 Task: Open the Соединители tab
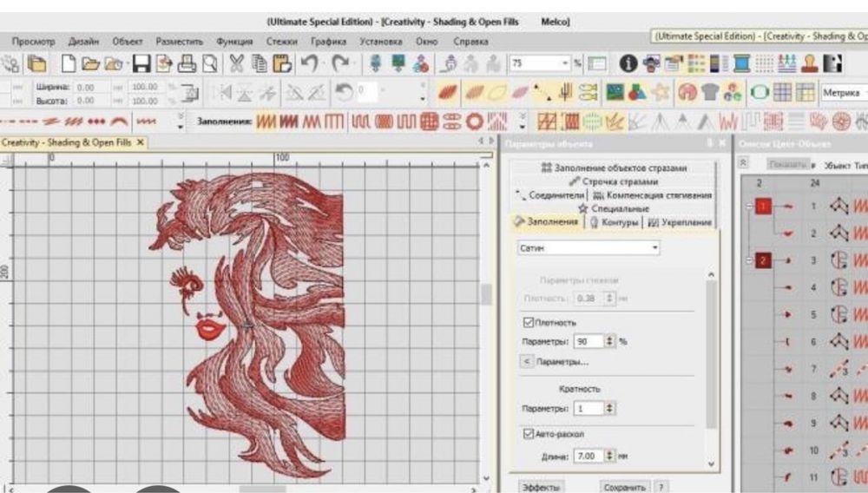click(549, 195)
